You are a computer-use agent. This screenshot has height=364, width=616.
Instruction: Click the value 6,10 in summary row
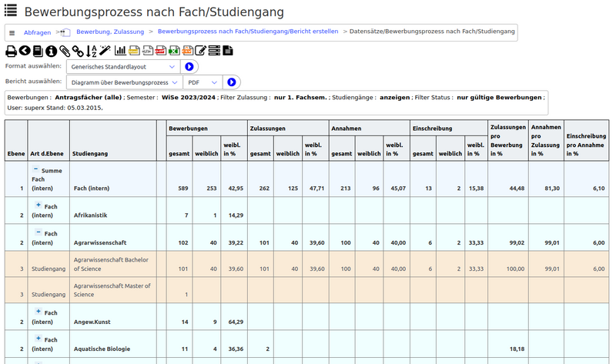click(599, 189)
